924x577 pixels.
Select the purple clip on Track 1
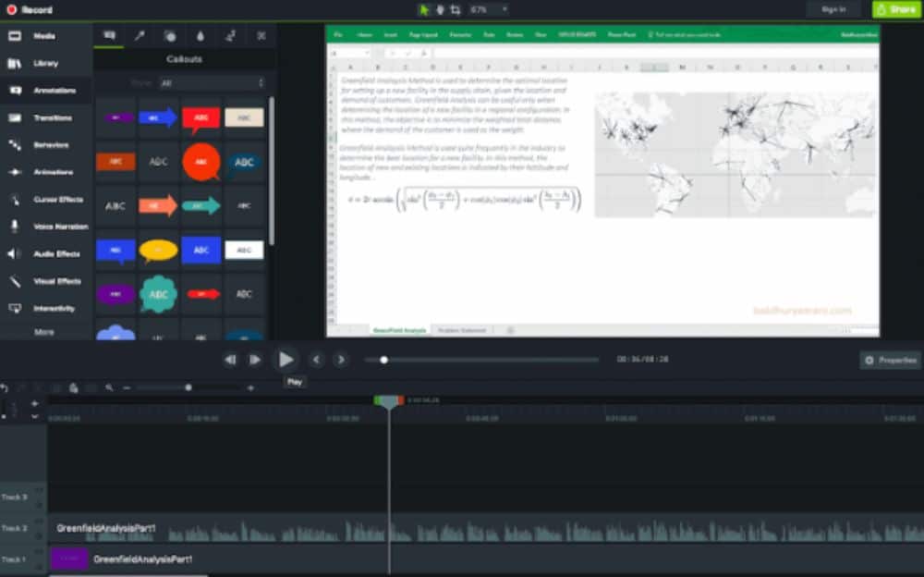69,559
